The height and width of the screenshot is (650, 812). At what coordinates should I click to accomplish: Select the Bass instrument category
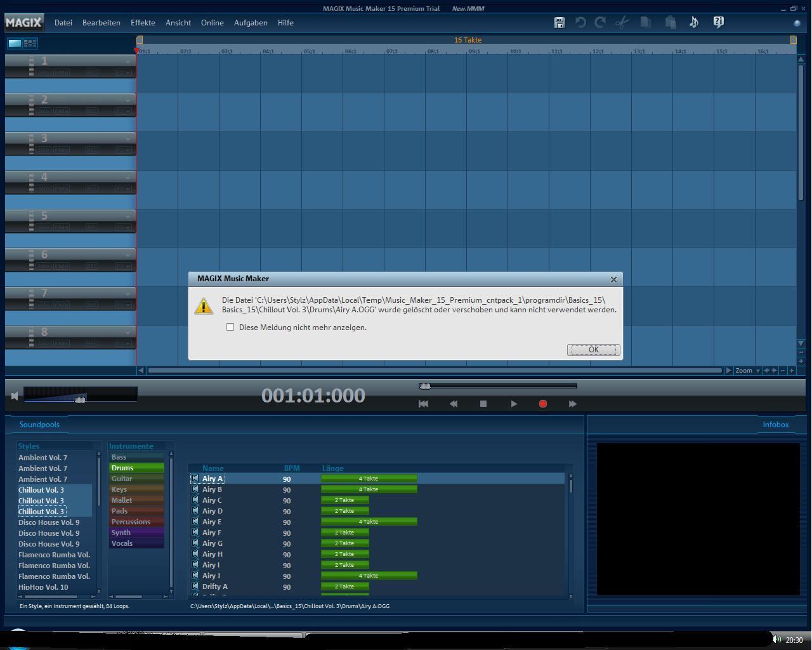click(136, 457)
